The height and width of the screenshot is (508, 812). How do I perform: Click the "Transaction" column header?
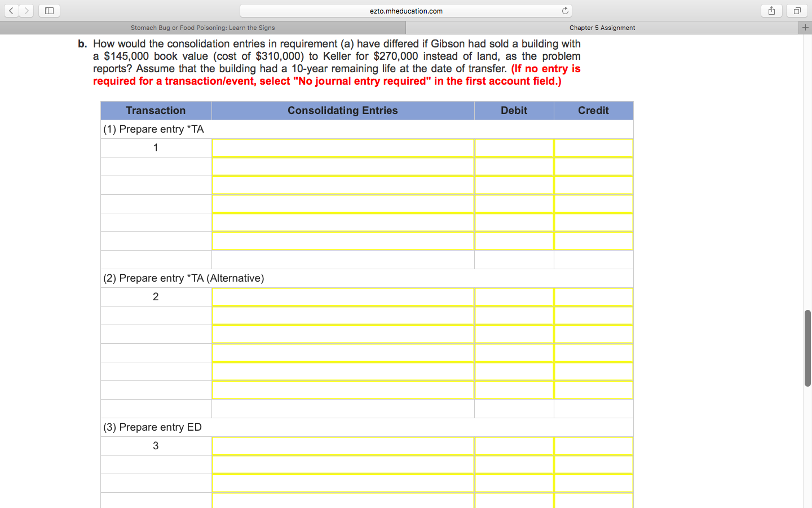(x=156, y=111)
